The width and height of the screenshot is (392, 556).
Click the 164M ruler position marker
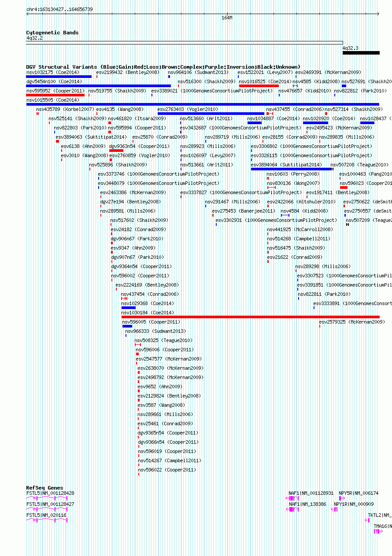tap(227, 18)
